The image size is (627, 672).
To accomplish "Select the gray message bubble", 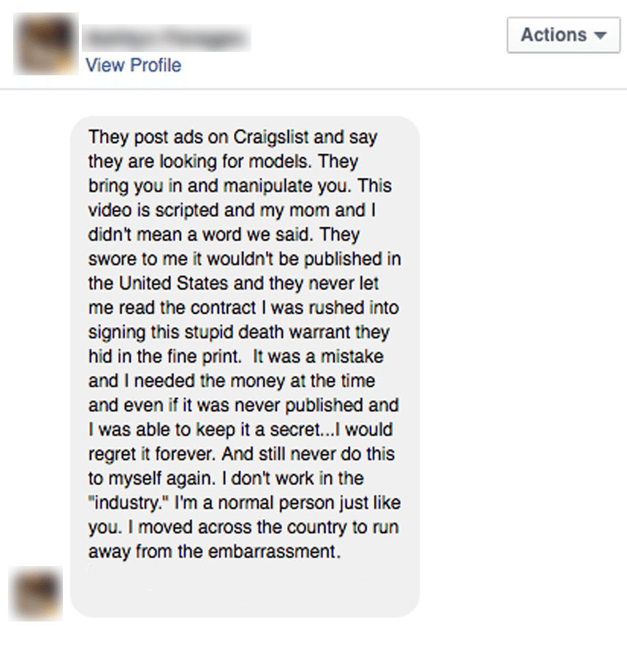I will (x=245, y=366).
